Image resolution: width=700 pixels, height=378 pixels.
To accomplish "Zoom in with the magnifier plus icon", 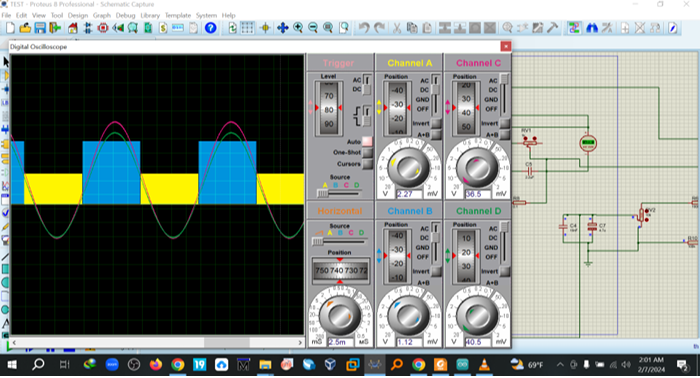I will point(298,28).
